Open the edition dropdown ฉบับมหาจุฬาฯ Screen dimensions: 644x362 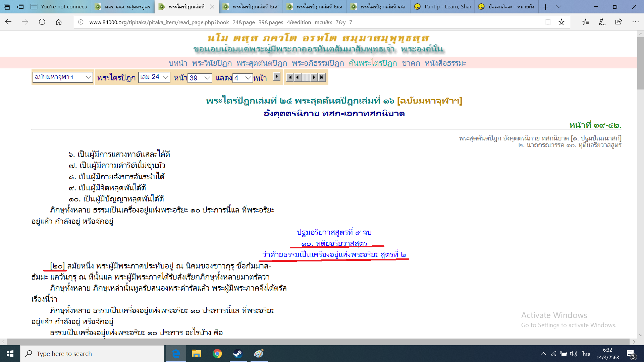click(x=62, y=77)
